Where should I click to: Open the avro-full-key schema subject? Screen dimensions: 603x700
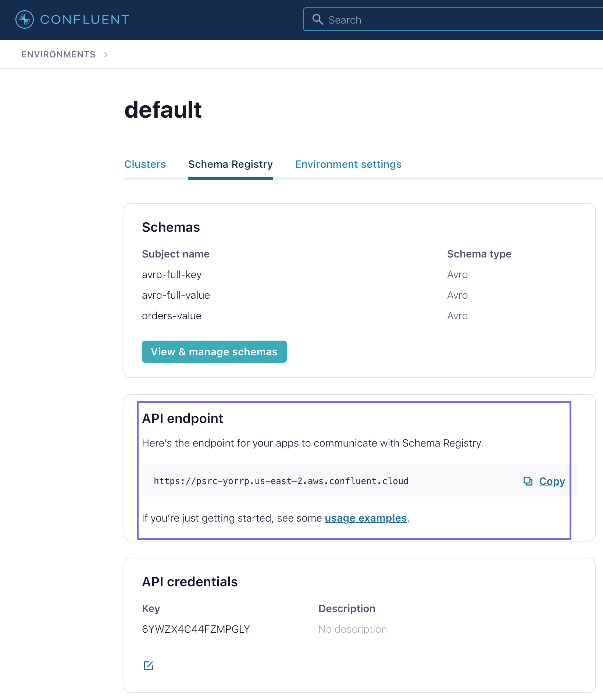[x=172, y=275]
